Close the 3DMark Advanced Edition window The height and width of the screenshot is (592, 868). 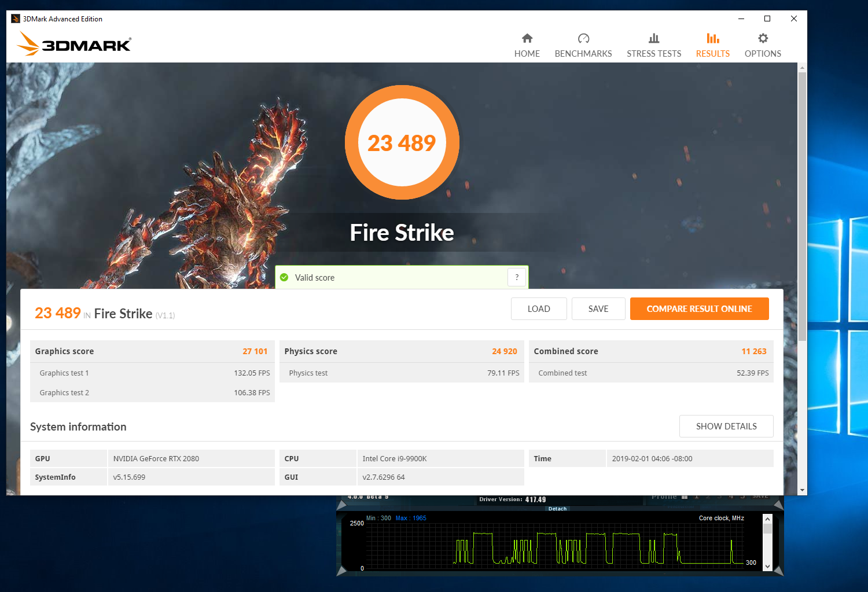tap(794, 19)
